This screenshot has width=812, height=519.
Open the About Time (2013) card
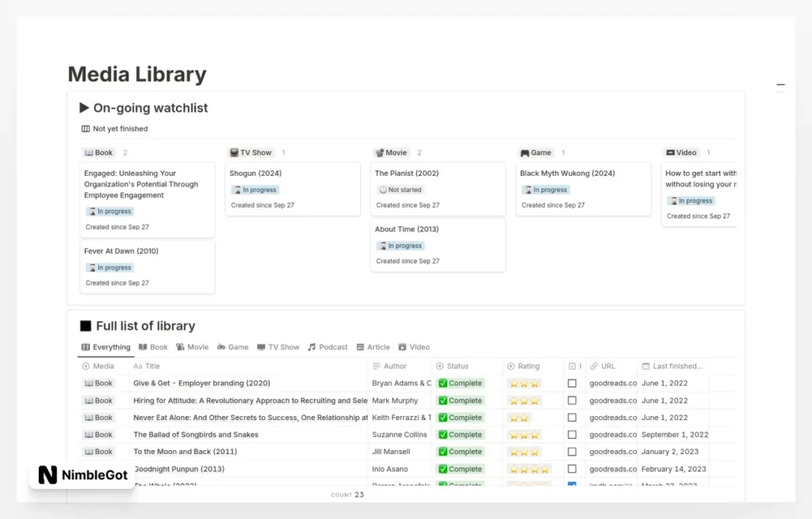pyautogui.click(x=438, y=245)
